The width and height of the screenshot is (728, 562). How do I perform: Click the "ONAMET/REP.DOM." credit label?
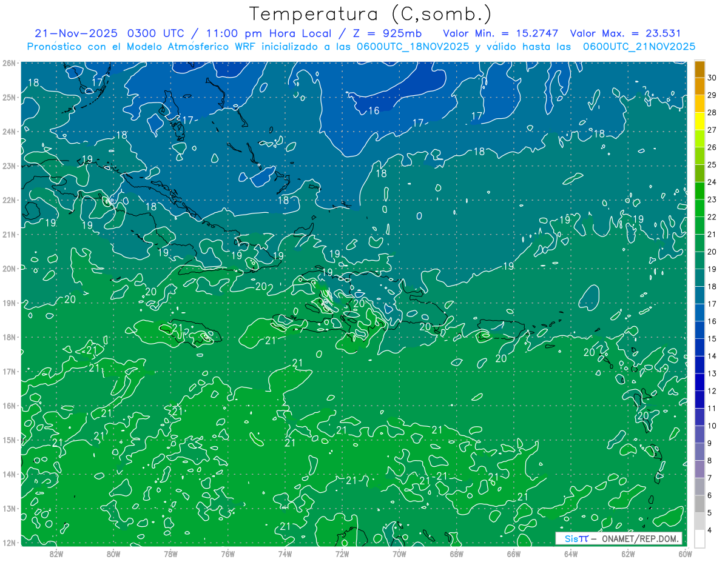(639, 538)
